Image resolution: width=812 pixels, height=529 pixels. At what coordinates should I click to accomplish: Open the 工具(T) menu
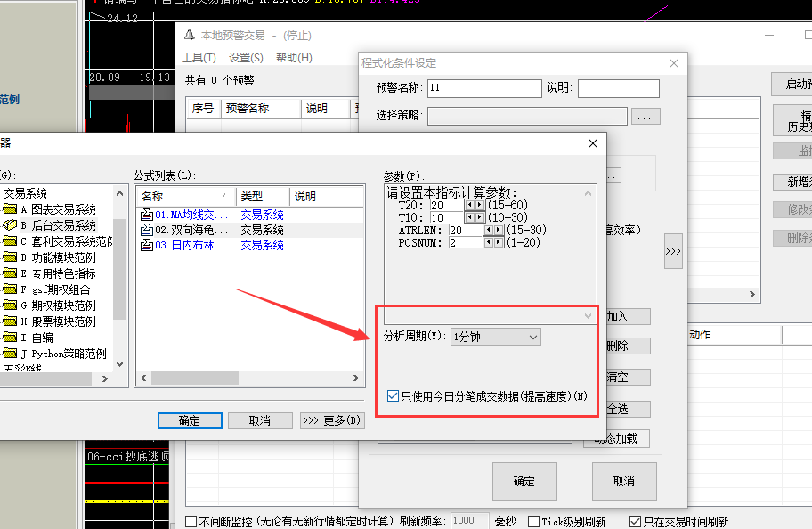(199, 58)
